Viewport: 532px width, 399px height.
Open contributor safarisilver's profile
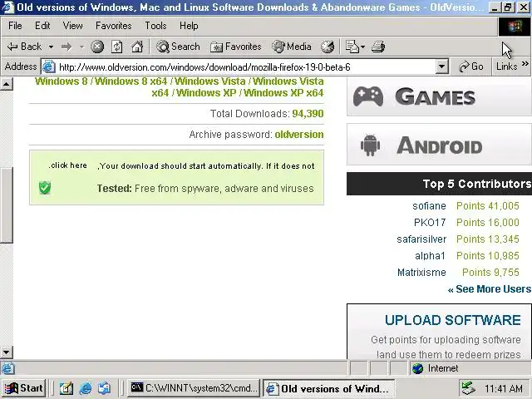421,239
